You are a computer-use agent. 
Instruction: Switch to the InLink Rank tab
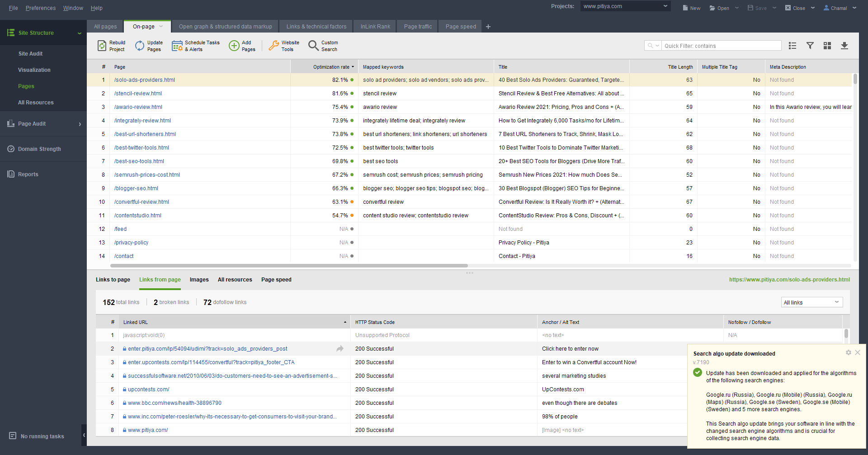coord(375,27)
